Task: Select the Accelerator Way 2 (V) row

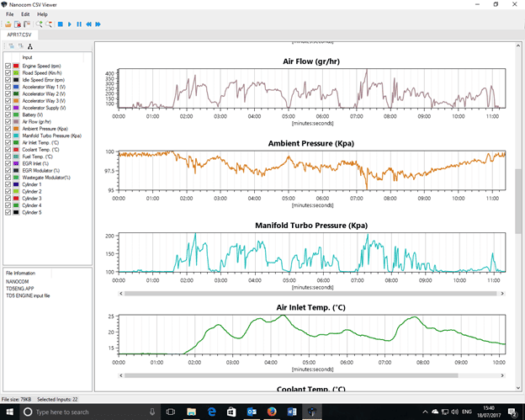Action: [44, 94]
